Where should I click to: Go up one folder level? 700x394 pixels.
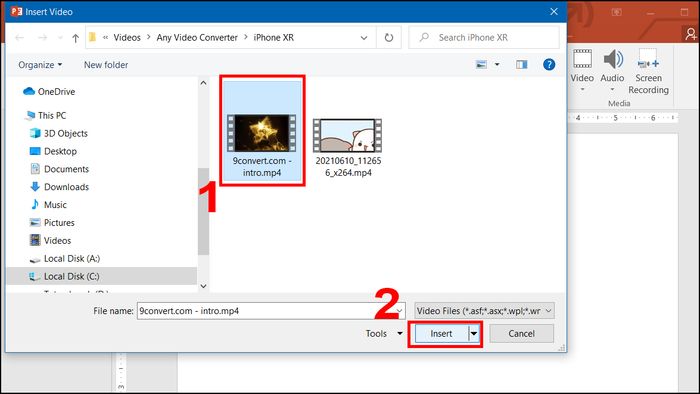[x=75, y=38]
